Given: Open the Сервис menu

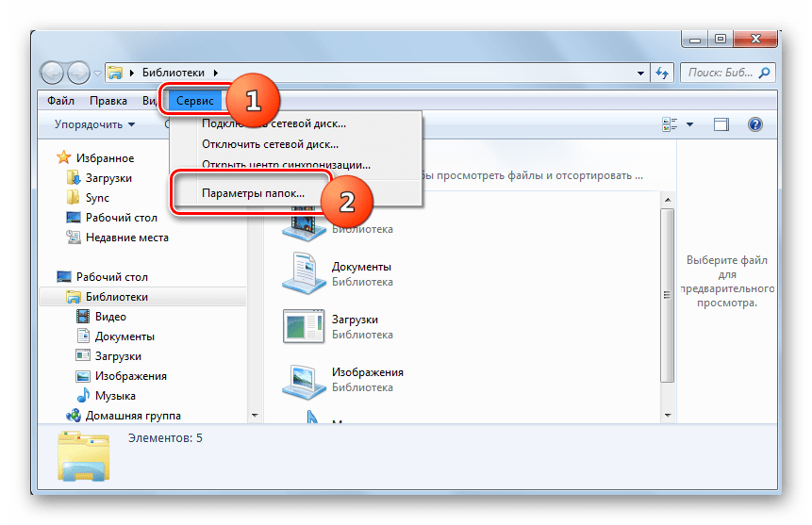Looking at the screenshot, I should [194, 101].
